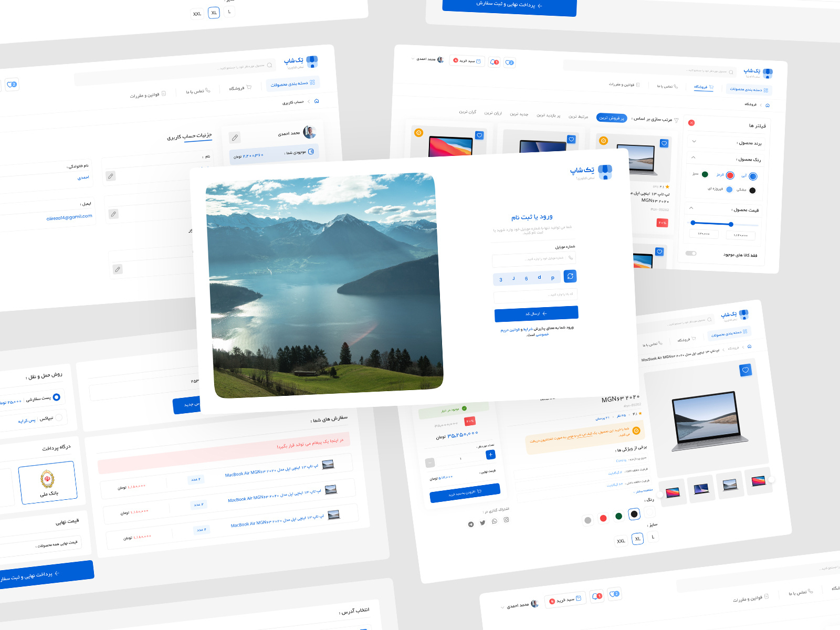This screenshot has width=840, height=630.
Task: Sort by گران ترین in shop page
Action: (467, 112)
